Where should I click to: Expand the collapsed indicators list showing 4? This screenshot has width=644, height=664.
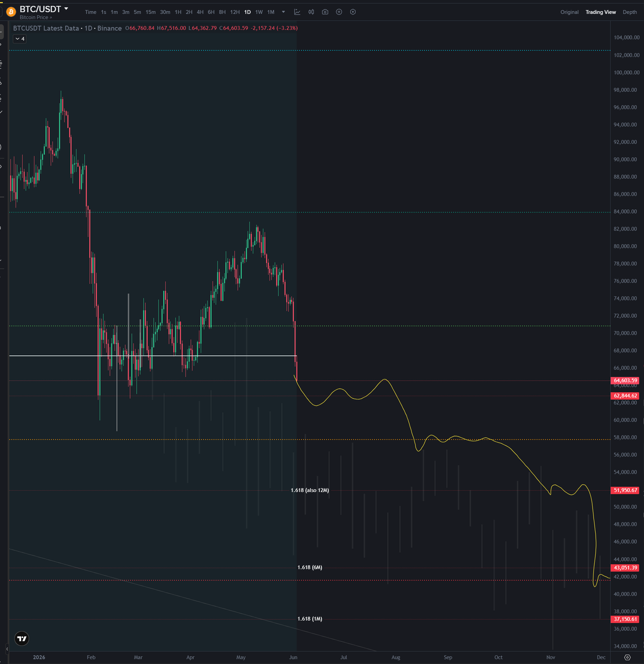(19, 39)
